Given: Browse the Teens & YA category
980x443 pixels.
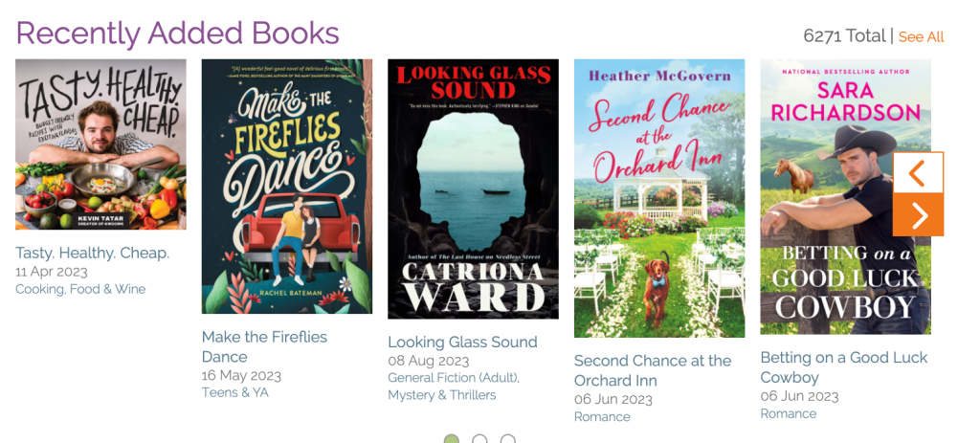Looking at the screenshot, I should [x=234, y=392].
